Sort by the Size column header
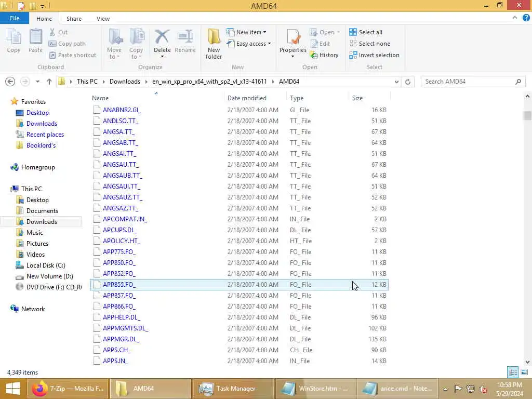The image size is (532, 399). pyautogui.click(x=369, y=98)
